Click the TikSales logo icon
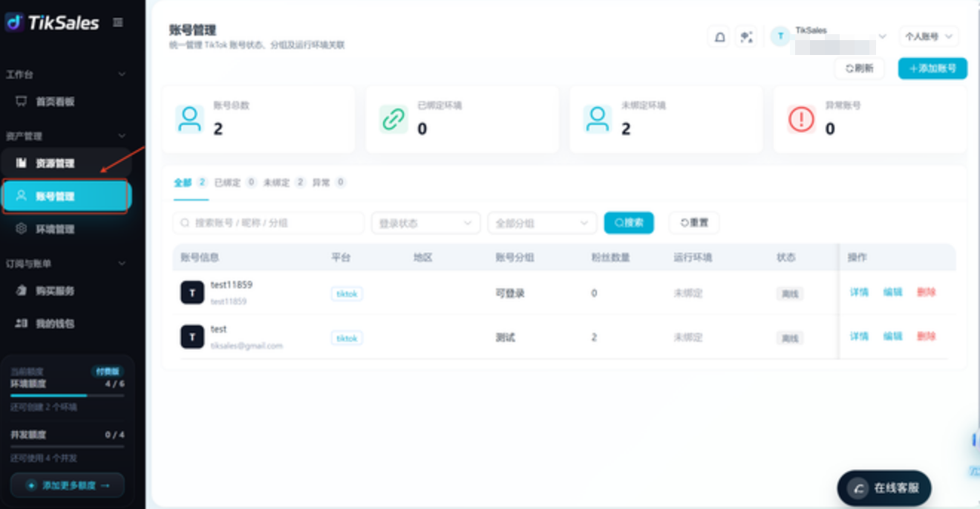Screen dimensions: 980x509 [x=14, y=23]
